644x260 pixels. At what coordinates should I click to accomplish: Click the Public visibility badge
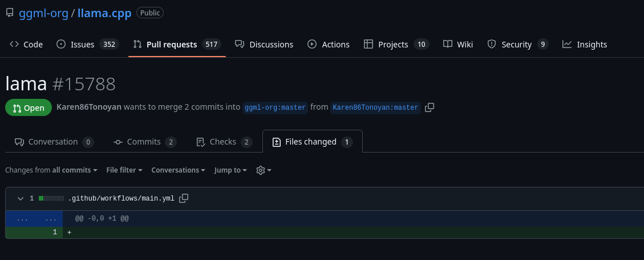coord(150,13)
